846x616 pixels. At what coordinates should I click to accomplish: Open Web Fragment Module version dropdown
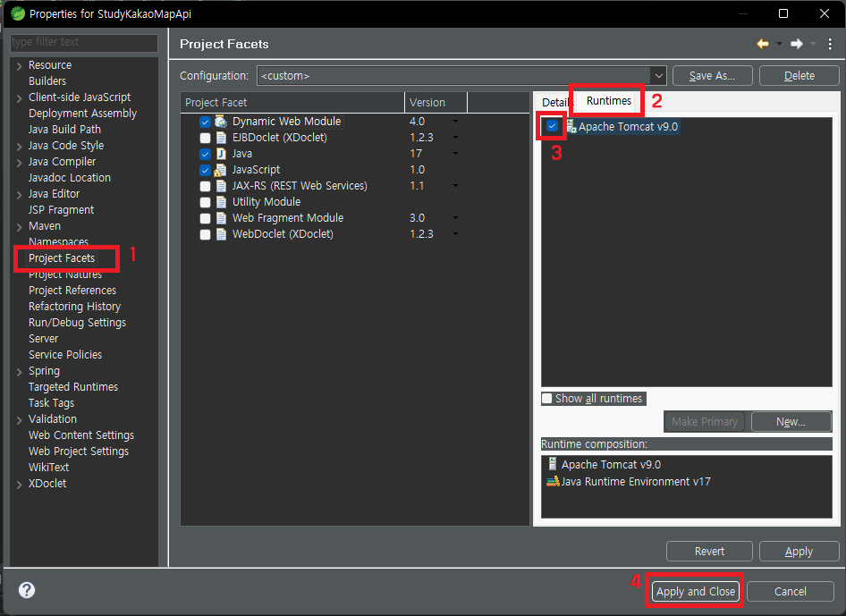tap(456, 218)
